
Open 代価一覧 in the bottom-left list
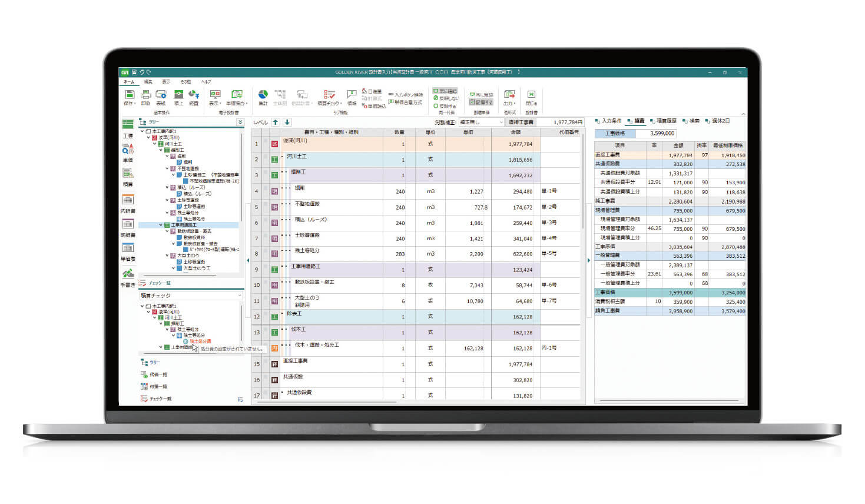[154, 374]
